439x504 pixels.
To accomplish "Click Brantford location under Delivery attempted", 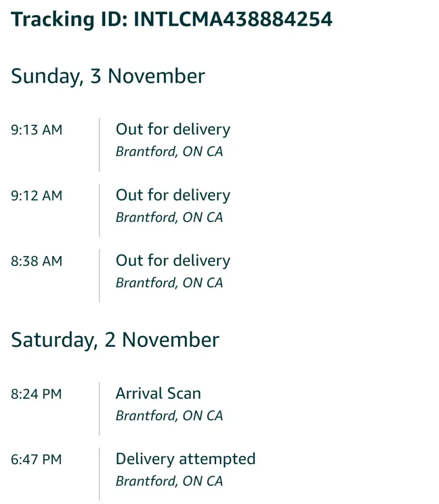I will click(169, 481).
